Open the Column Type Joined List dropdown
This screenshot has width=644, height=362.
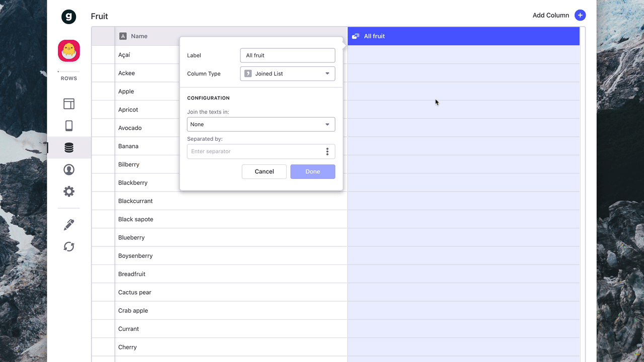coord(287,73)
